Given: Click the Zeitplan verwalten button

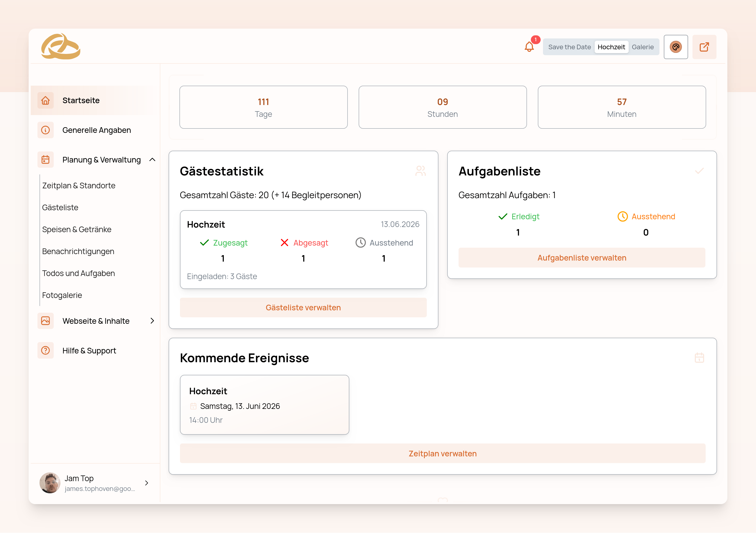Looking at the screenshot, I should 443,453.
